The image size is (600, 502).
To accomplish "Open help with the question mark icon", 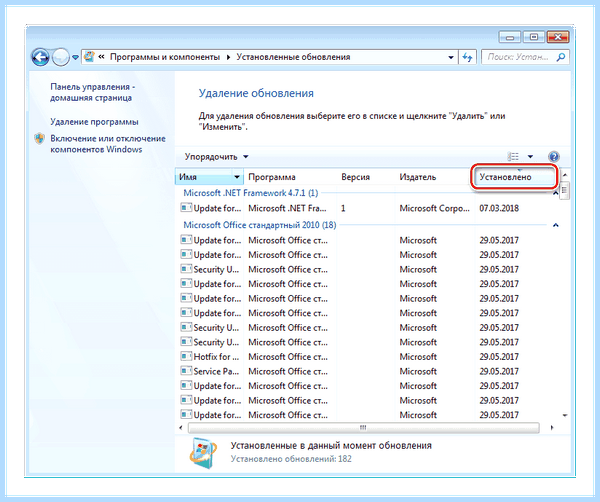I will point(554,156).
